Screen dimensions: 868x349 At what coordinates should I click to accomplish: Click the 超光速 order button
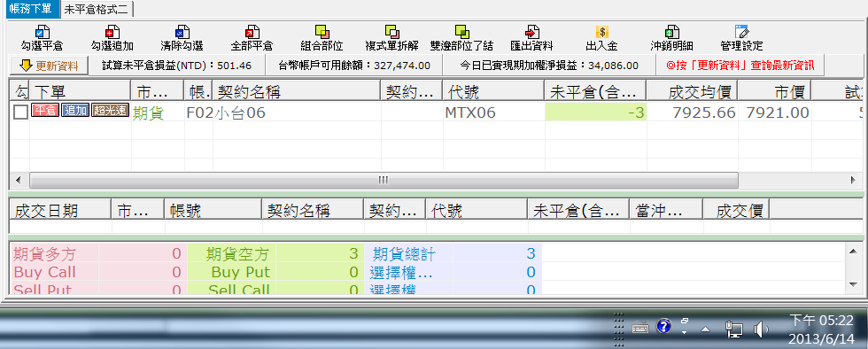(x=110, y=111)
